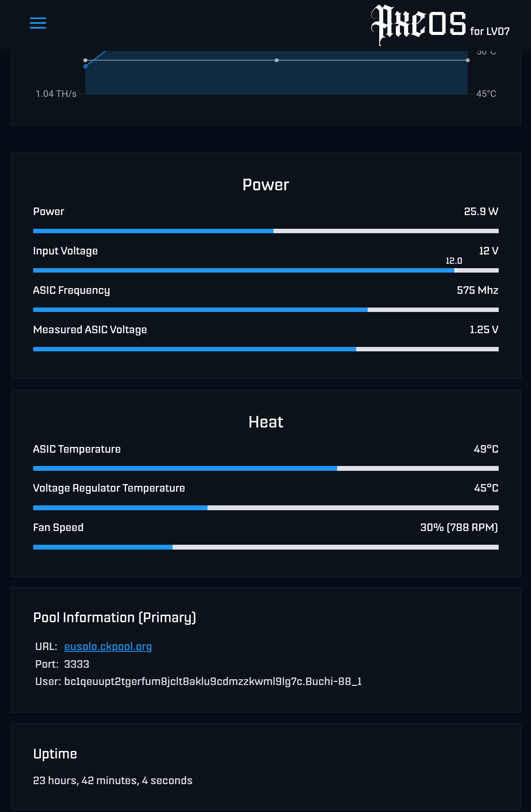Select the pool user address text

213,681
